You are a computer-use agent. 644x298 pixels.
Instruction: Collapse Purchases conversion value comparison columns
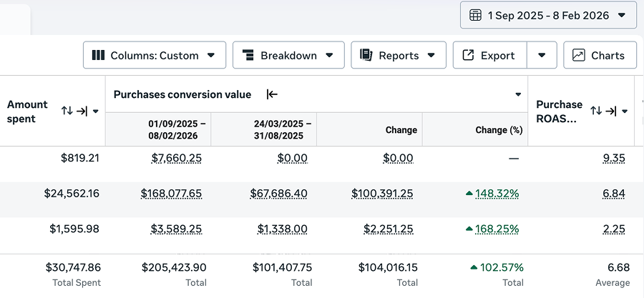[272, 94]
